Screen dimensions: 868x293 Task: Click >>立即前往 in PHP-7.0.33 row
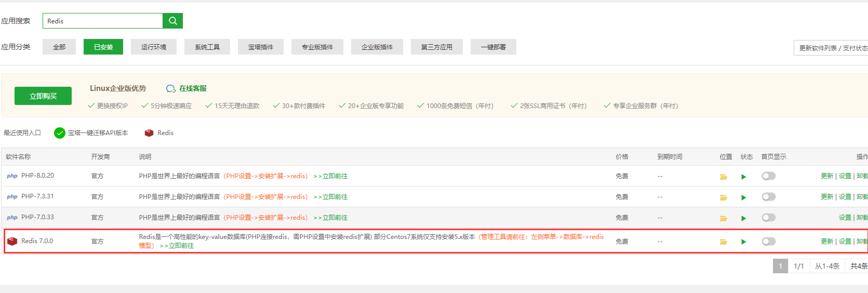pos(330,218)
